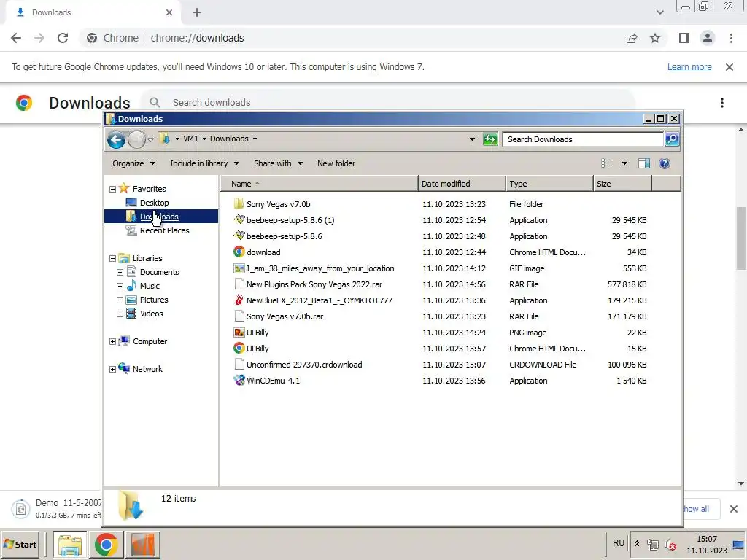Click the GIF icon of I_am_38_miles_away file
This screenshot has height=560, width=747.
click(239, 268)
